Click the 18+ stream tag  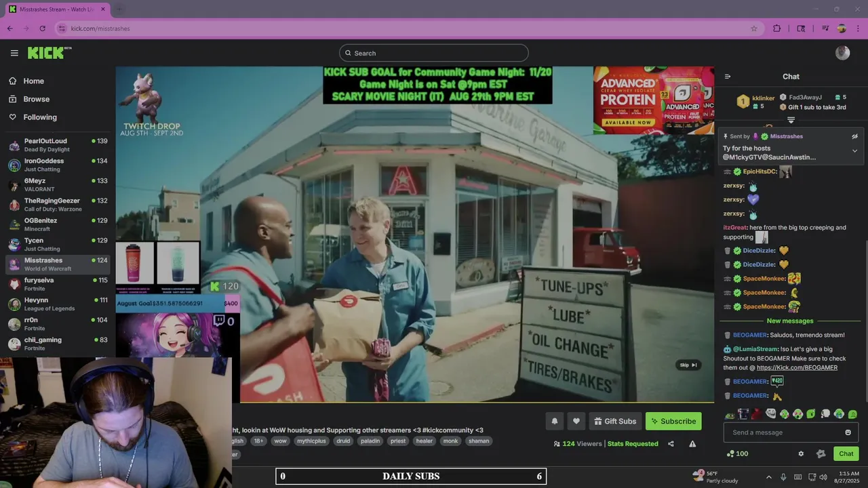click(x=258, y=441)
